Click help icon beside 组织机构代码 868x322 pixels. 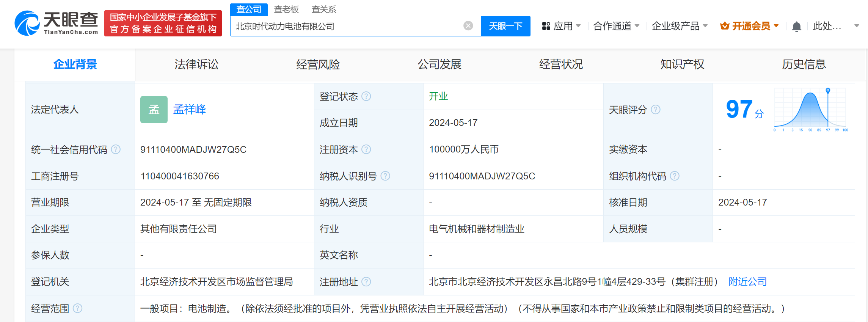(674, 176)
